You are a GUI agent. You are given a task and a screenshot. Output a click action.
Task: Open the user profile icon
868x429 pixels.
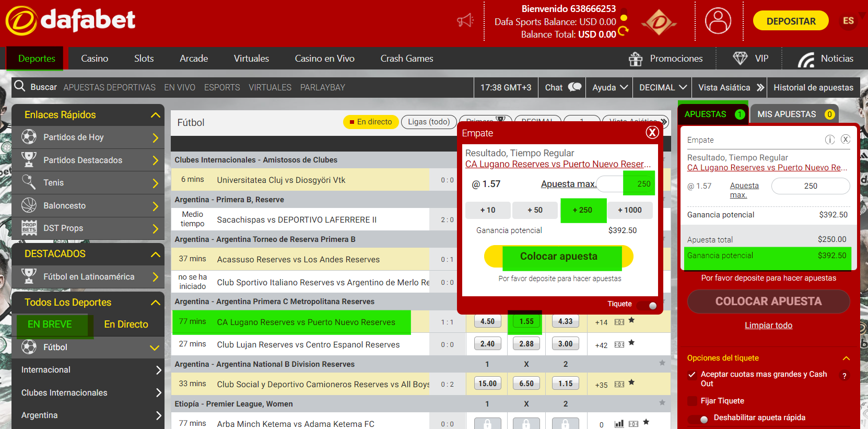tap(718, 21)
